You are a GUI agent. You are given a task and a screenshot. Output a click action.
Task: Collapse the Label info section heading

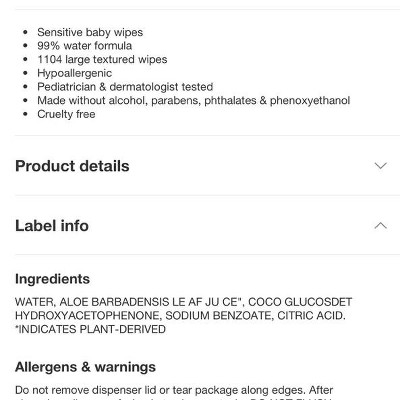52,226
